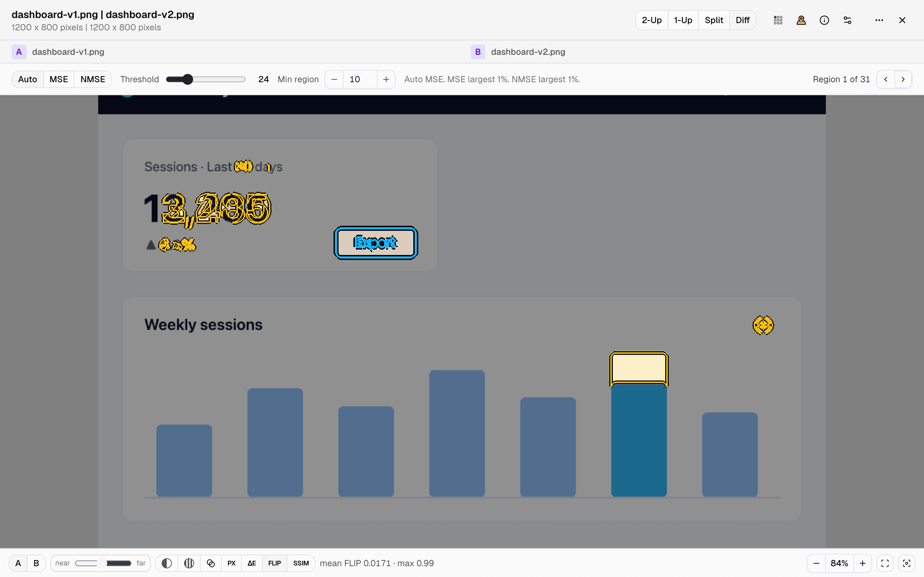
Task: Toggle fullscreen fit icon in the bottom bar
Action: 885,563
